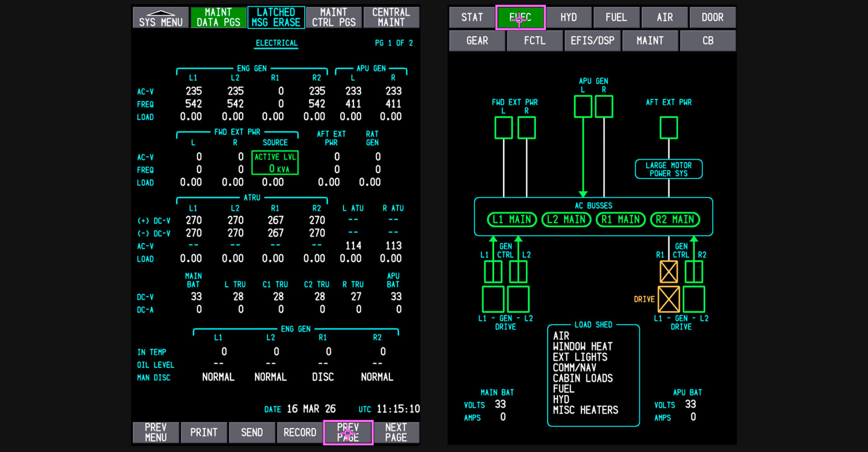Click the PRINT button
868x452 pixels.
(x=204, y=433)
